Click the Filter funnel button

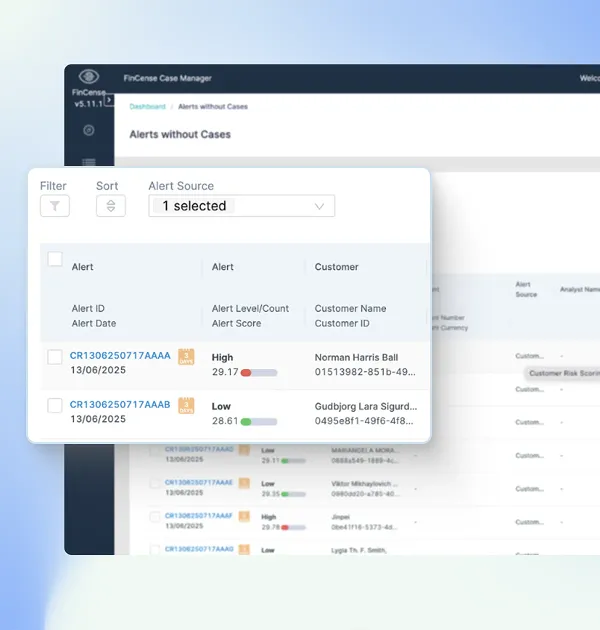(x=55, y=206)
